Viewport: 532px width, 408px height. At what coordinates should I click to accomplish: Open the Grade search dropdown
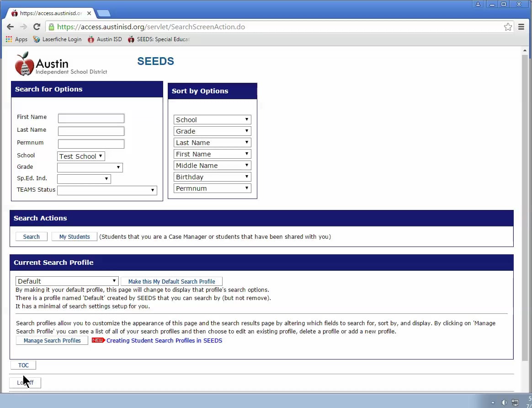pyautogui.click(x=90, y=167)
